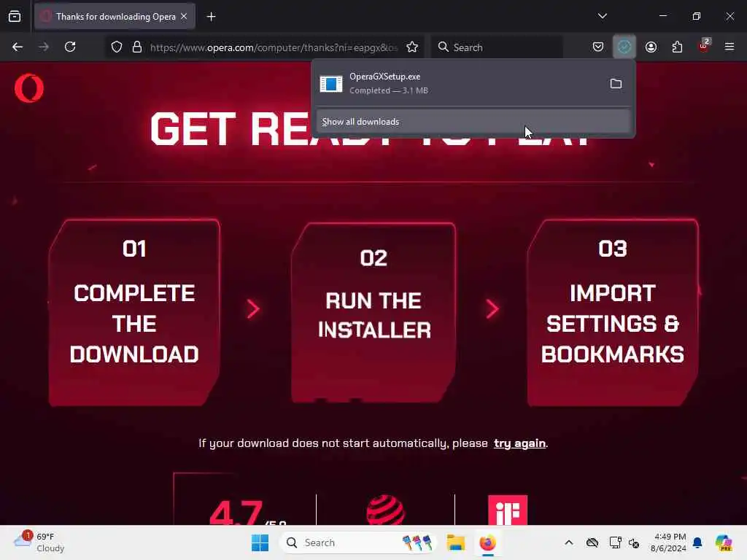Open the notification bell
The height and width of the screenshot is (560, 747).
[x=697, y=542]
